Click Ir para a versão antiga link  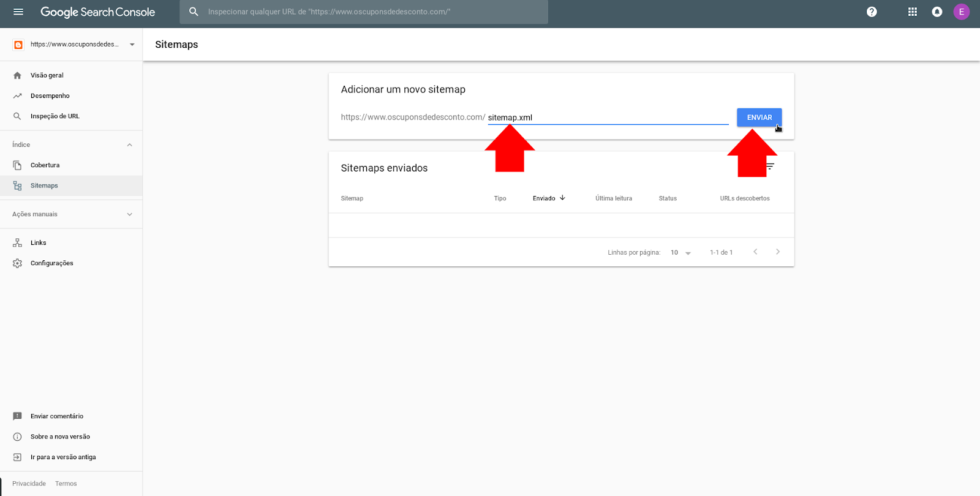(63, 457)
